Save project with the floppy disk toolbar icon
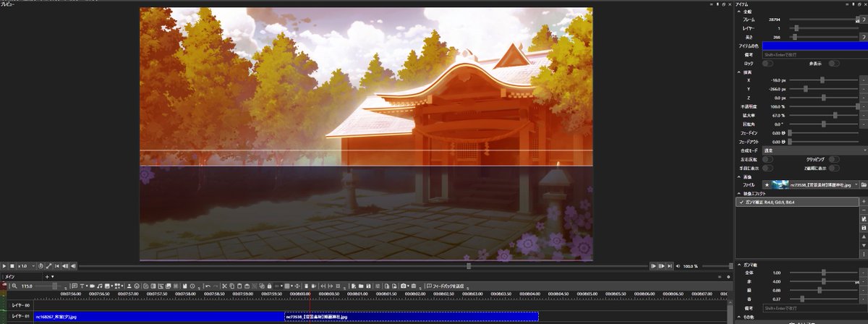The height and width of the screenshot is (324, 868). click(368, 286)
